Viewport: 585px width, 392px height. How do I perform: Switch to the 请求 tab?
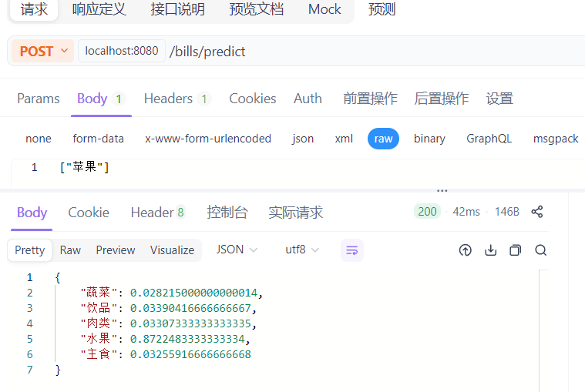point(34,9)
